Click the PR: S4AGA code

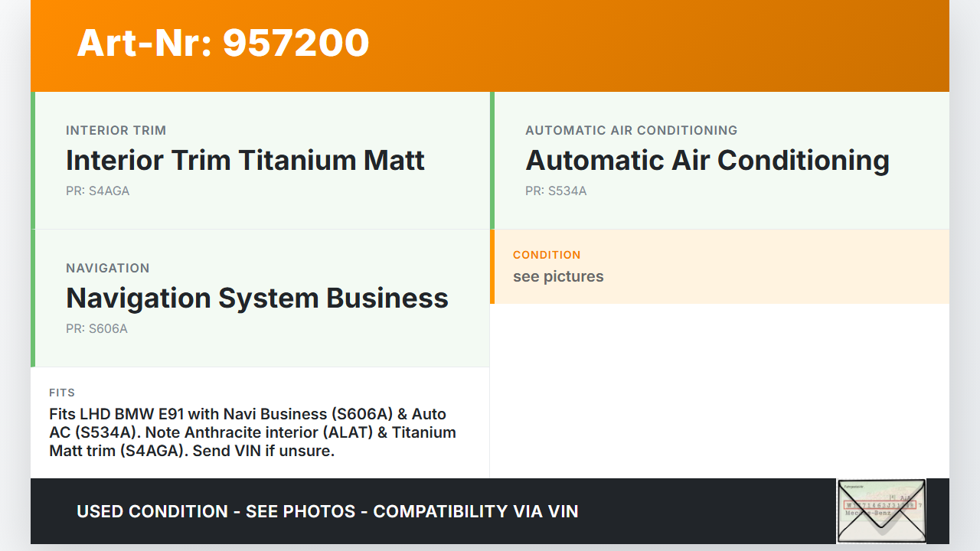97,191
